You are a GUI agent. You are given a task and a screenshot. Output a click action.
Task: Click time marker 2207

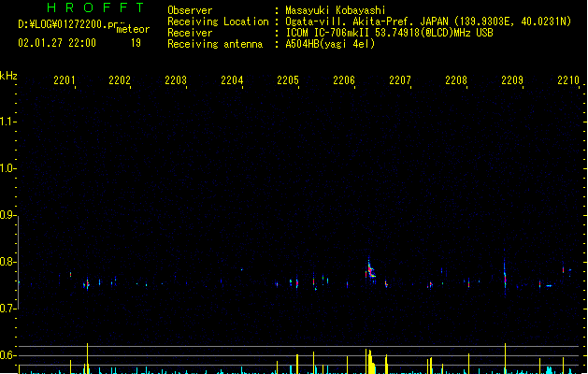pyautogui.click(x=400, y=79)
